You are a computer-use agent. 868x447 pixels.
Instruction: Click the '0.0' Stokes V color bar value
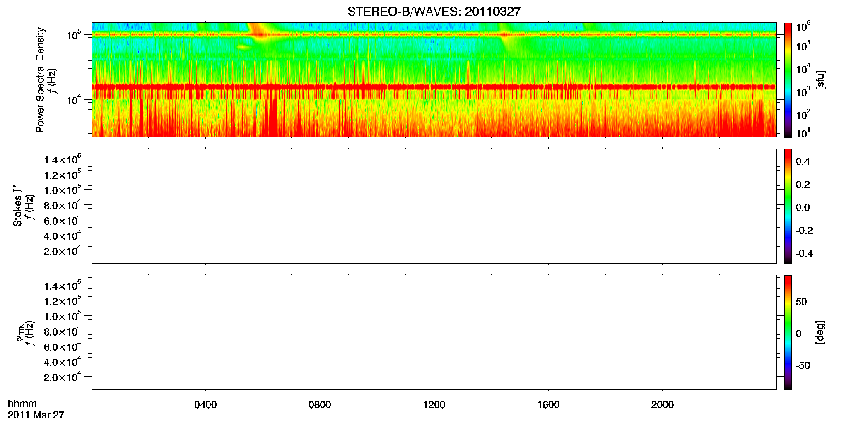point(803,208)
